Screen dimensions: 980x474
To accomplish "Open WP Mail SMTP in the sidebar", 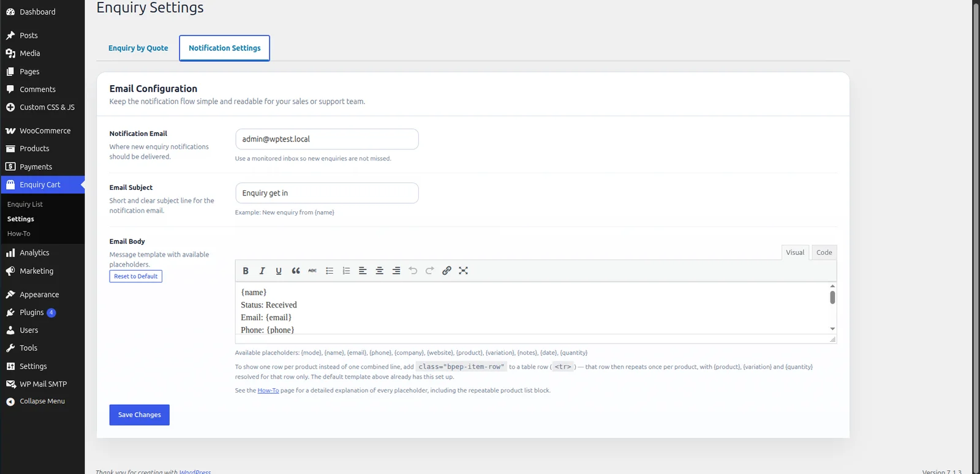I will (x=42, y=384).
